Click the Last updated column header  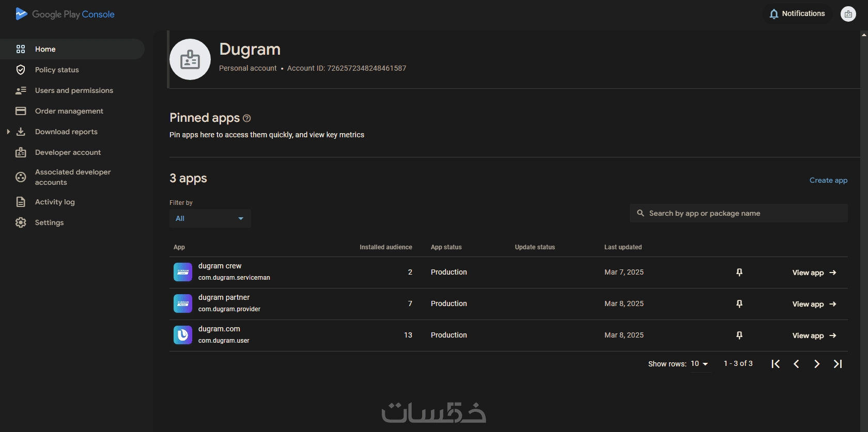coord(623,247)
